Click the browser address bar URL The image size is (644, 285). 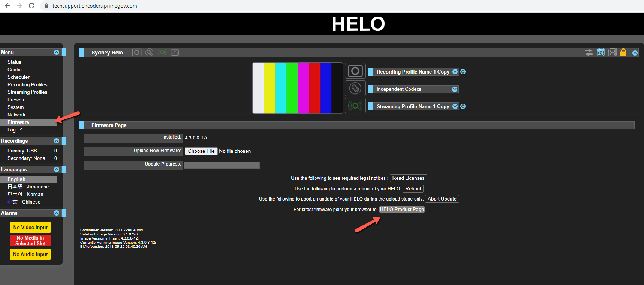[94, 6]
